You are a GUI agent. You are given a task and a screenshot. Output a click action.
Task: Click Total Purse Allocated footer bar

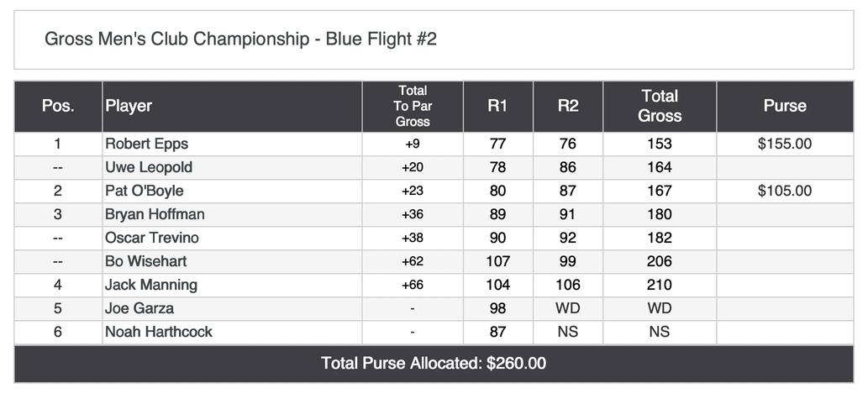click(x=434, y=364)
